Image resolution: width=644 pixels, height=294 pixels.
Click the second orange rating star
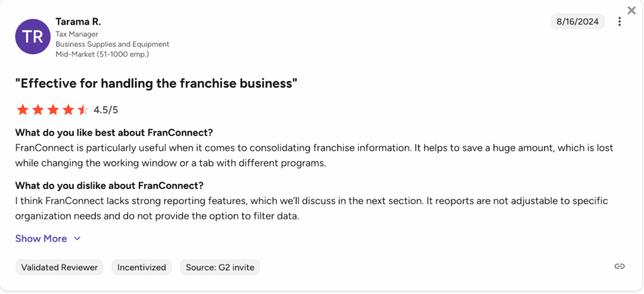click(38, 110)
